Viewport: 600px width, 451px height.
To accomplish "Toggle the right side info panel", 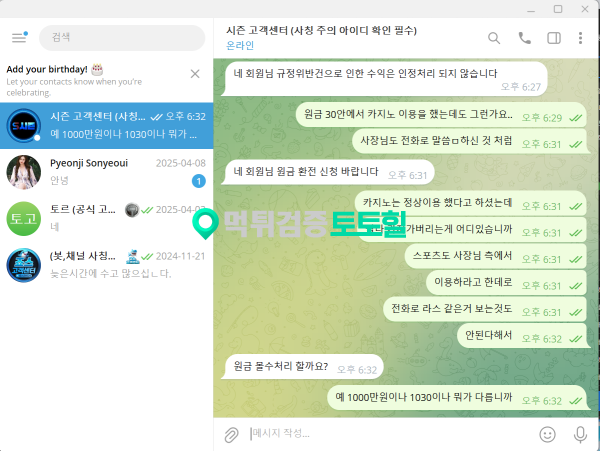I will (554, 38).
